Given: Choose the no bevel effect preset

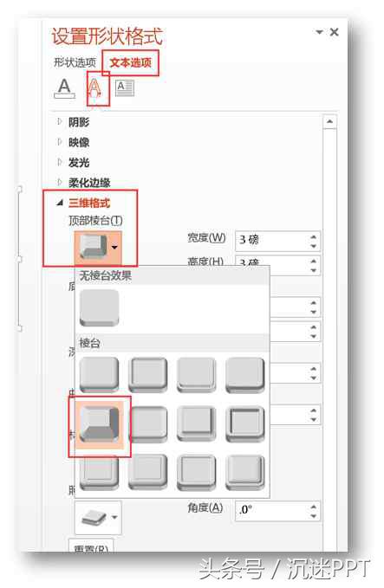Looking at the screenshot, I should coord(100,307).
